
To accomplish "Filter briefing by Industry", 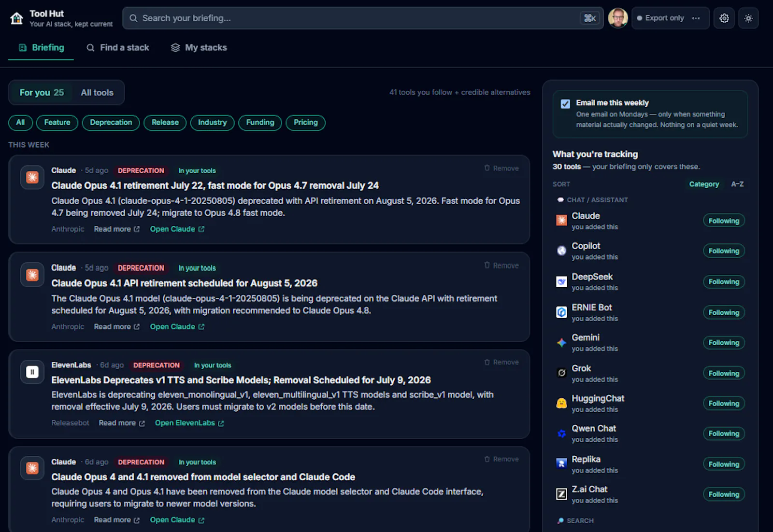I will pos(212,123).
